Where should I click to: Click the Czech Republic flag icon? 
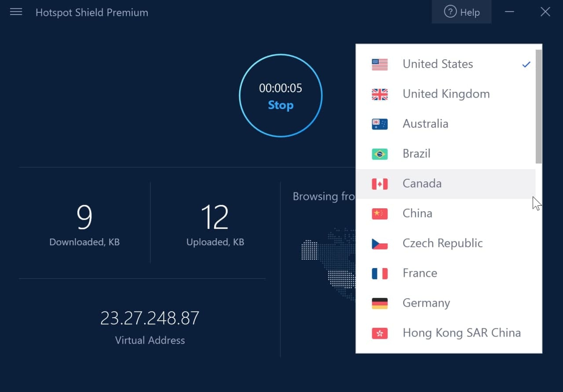[380, 243]
